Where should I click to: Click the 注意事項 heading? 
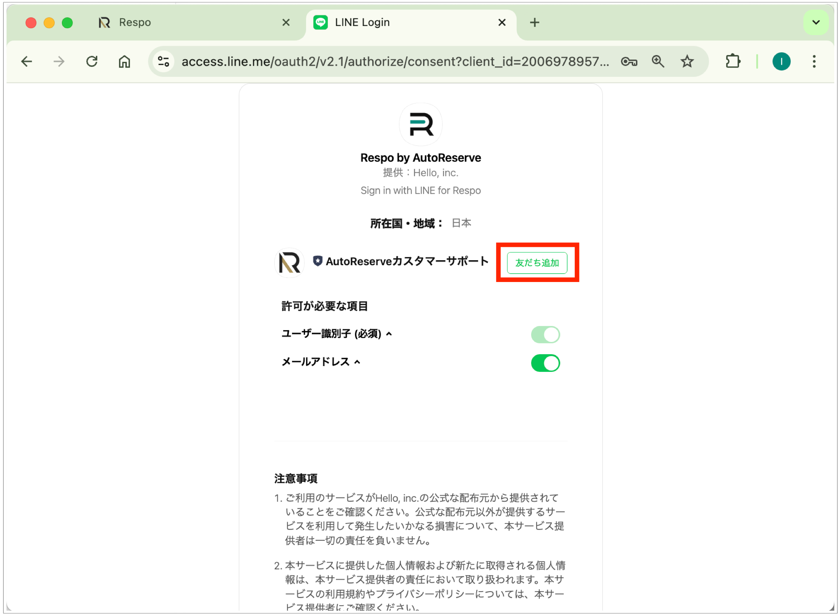pyautogui.click(x=296, y=478)
